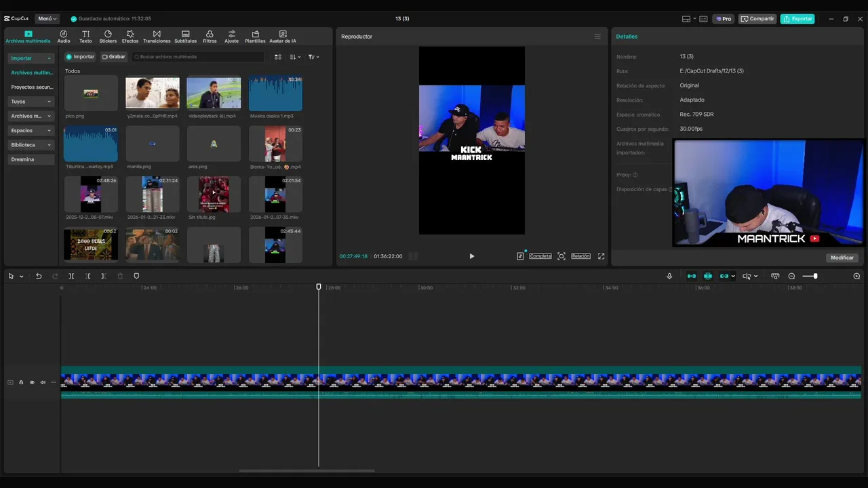Expand the Biblioteca sidebar section

point(31,145)
